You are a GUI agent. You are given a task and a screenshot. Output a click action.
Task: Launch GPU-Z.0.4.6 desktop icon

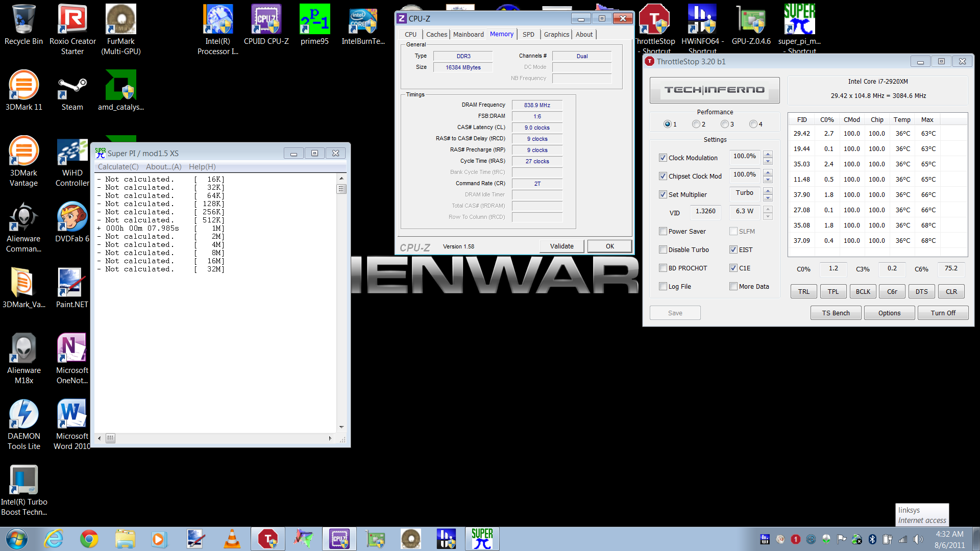[x=751, y=24]
